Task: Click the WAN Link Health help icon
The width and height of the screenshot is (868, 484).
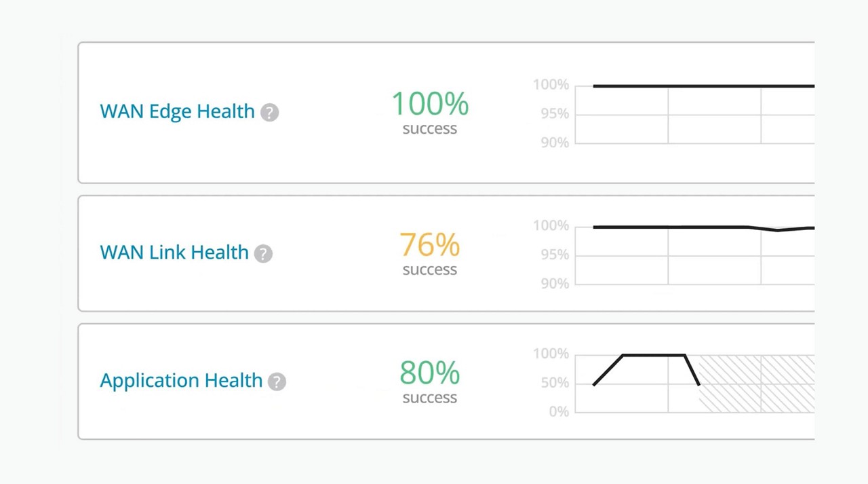Action: 263,254
